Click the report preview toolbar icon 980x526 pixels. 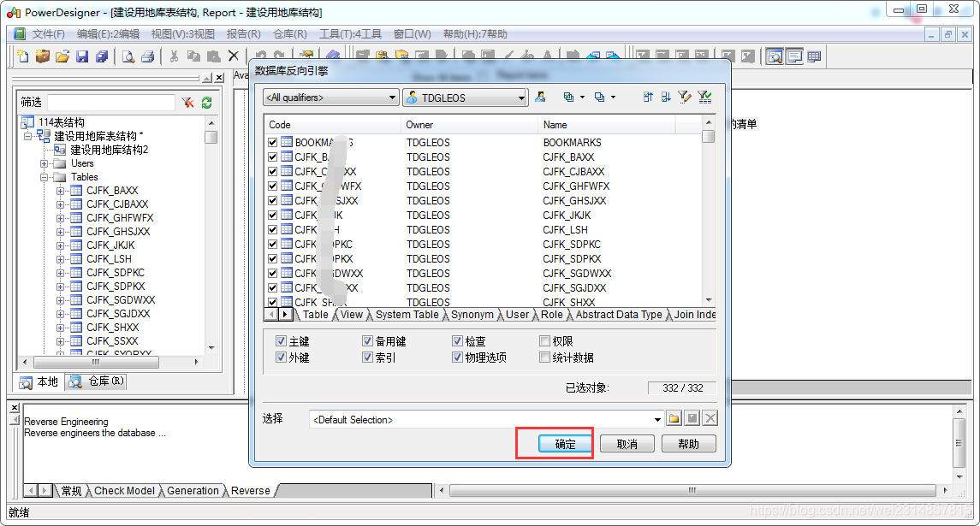tap(775, 56)
